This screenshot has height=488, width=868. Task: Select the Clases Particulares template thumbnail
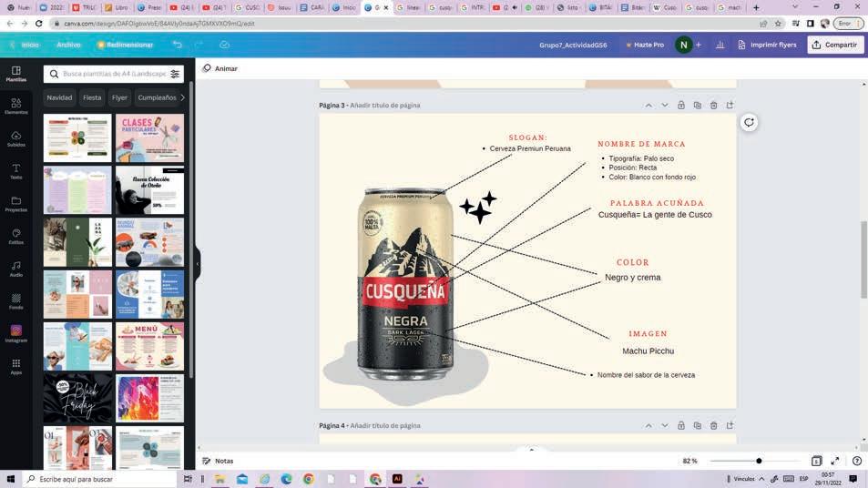point(149,137)
